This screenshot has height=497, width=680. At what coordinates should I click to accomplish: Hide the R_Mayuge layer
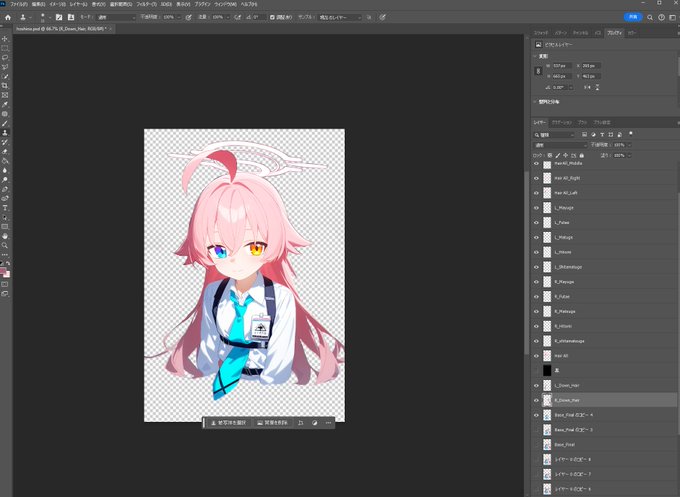pos(536,282)
